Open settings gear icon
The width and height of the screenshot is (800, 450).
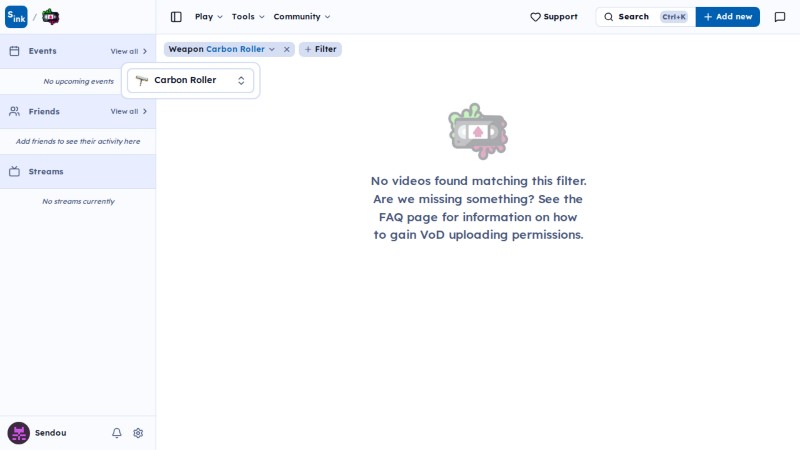pos(138,433)
